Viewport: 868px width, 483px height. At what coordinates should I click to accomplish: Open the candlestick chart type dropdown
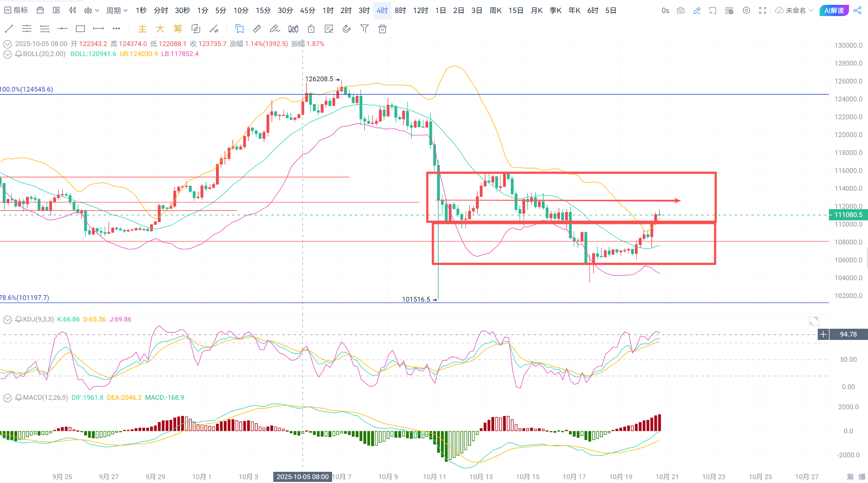(x=92, y=10)
